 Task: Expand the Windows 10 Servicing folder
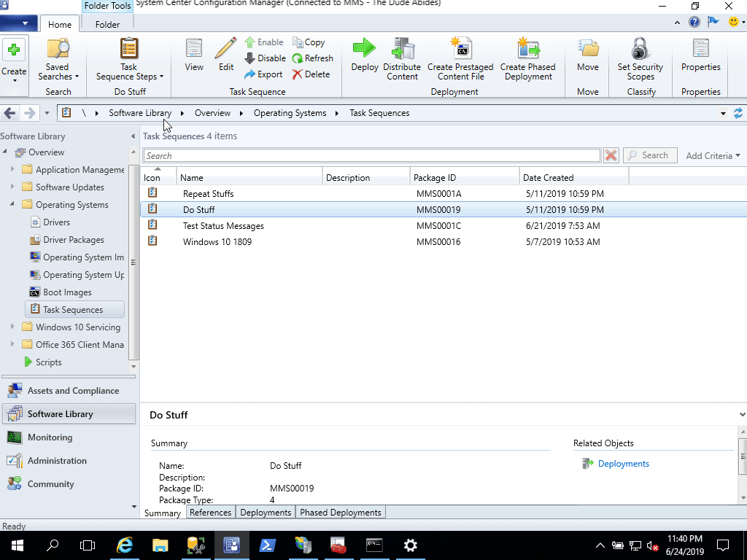(12, 327)
